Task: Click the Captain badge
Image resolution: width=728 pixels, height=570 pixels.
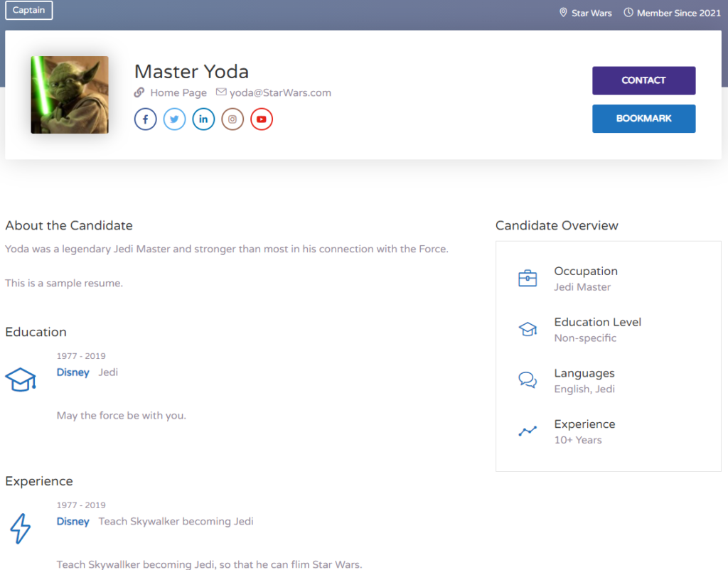Action: pos(28,10)
